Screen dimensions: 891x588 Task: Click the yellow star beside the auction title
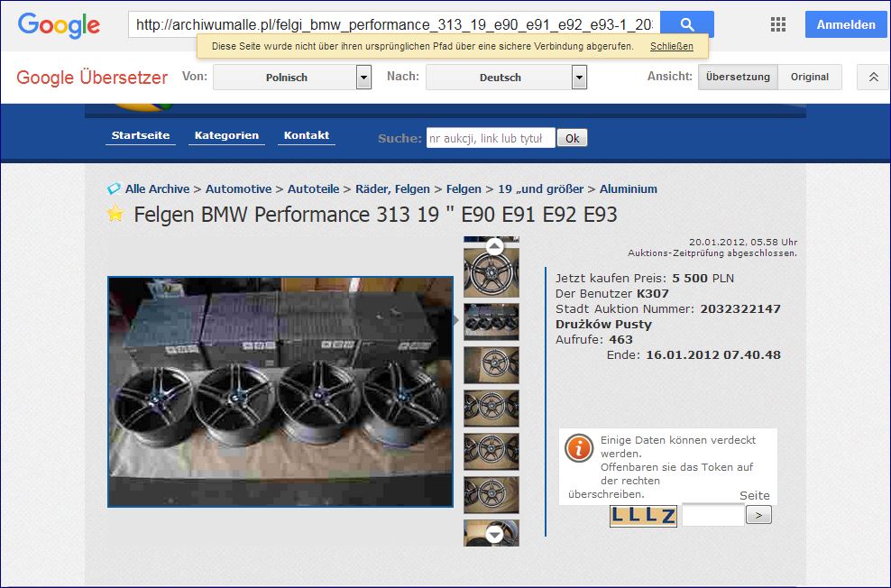115,213
